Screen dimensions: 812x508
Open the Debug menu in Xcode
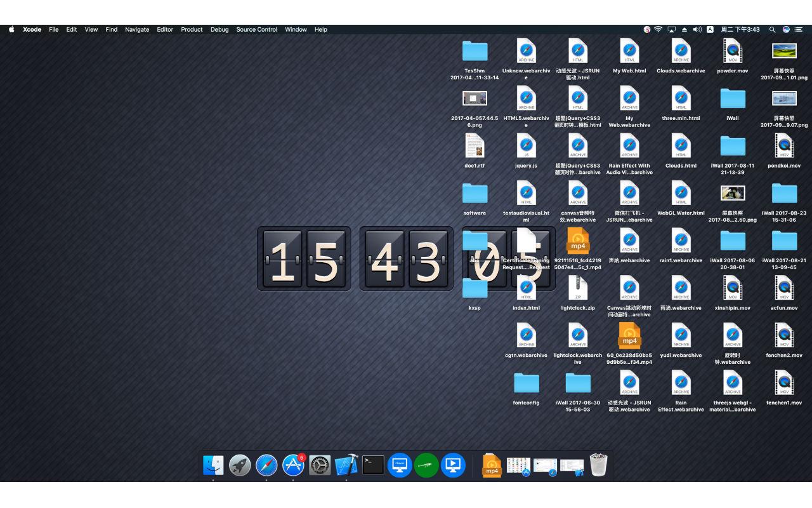tap(219, 29)
